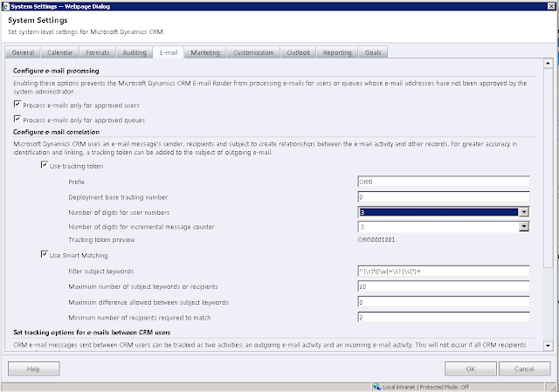The width and height of the screenshot is (559, 392).
Task: Open the Outlook tab
Action: tap(299, 52)
